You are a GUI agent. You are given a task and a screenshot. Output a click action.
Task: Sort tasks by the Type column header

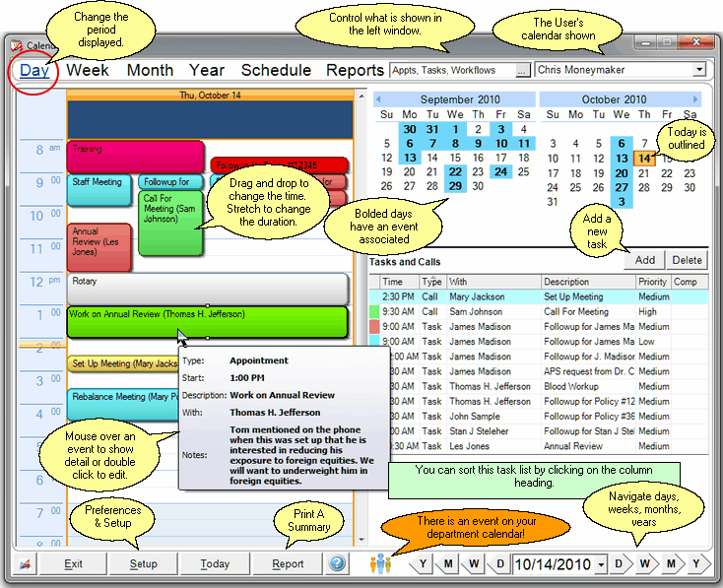[x=432, y=282]
